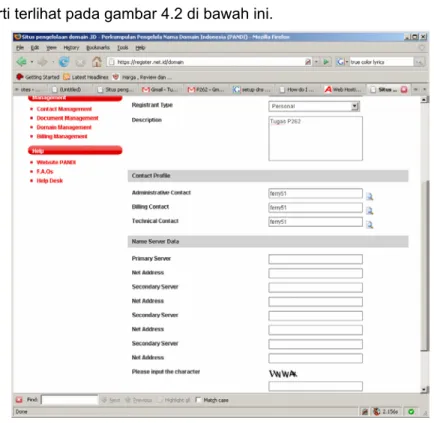Viewport: 434px width, 423px height.
Task: Click the URL address bar
Action: point(210,62)
